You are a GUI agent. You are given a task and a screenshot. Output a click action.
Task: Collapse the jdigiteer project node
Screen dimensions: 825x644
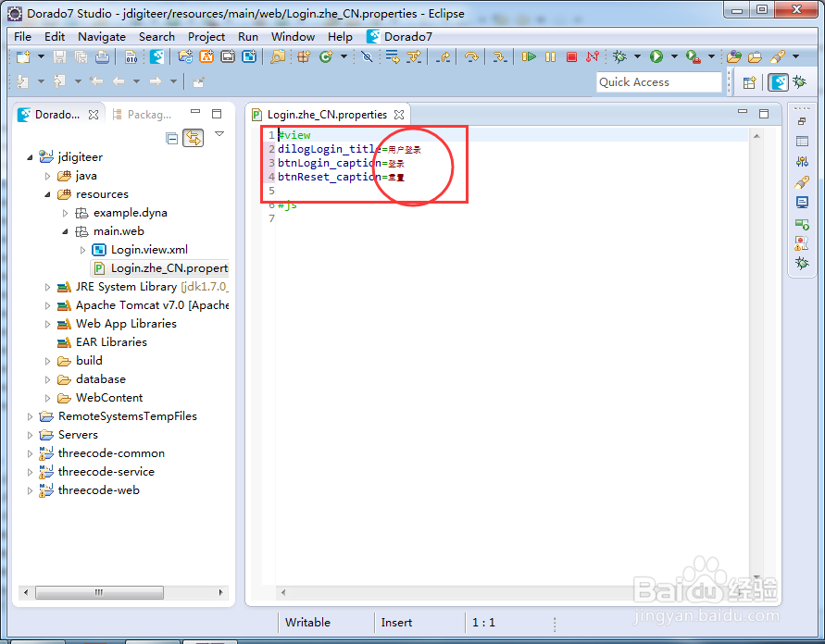[30, 157]
